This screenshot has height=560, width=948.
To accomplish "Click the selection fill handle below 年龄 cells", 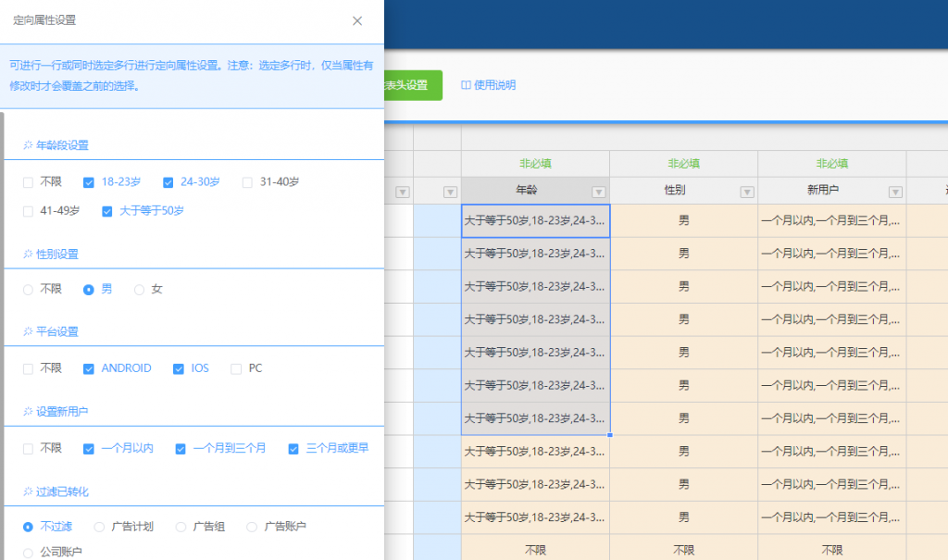I will pos(609,435).
